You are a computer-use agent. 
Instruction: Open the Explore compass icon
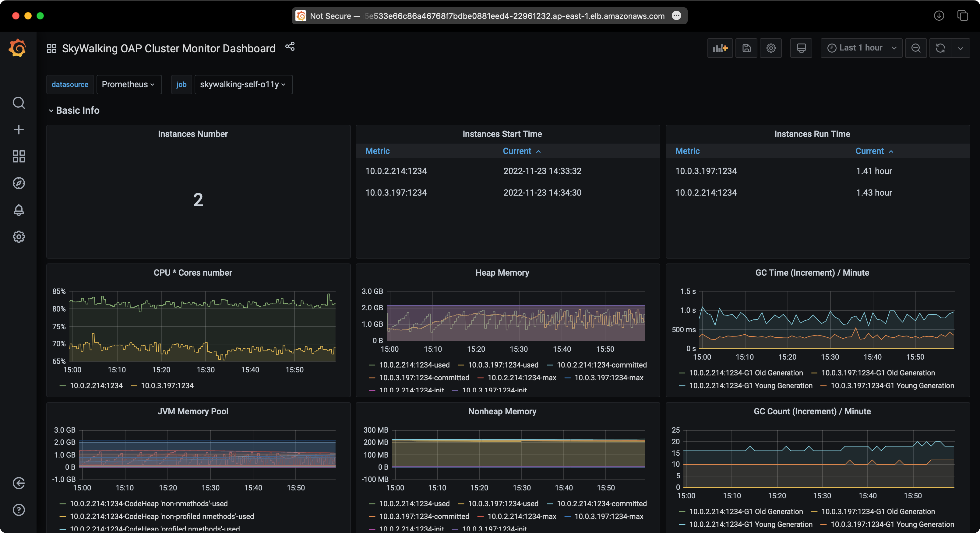(x=19, y=183)
